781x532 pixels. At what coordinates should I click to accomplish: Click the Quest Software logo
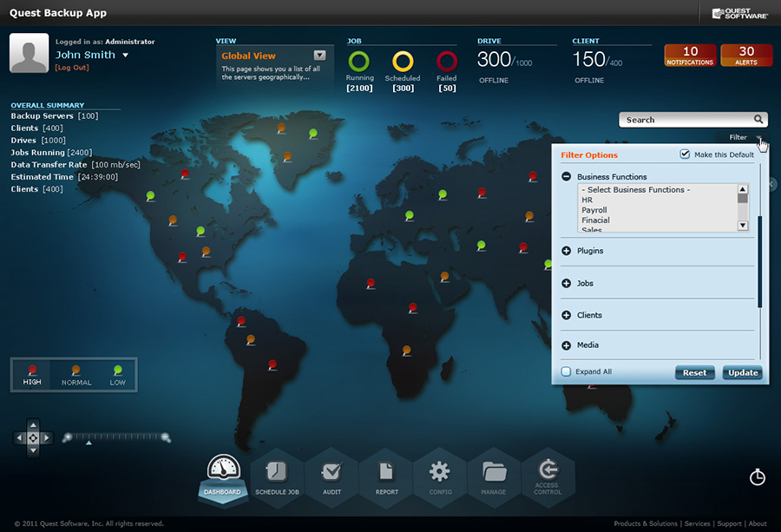(739, 13)
